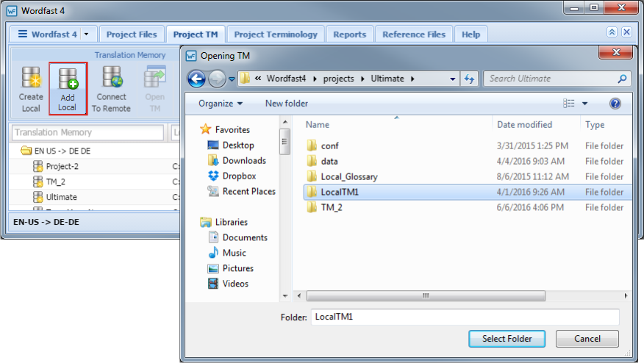The image size is (644, 363).
Task: Click the Cancel button
Action: pyautogui.click(x=587, y=339)
